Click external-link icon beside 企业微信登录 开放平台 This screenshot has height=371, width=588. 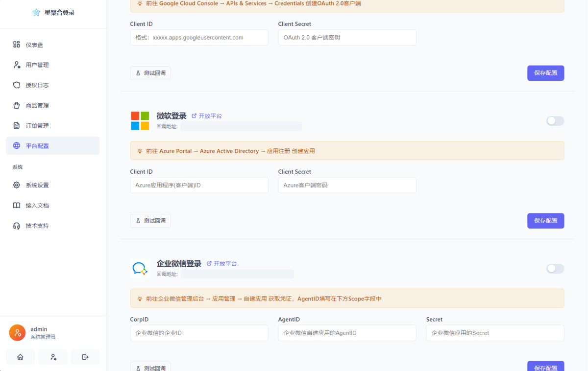pos(209,263)
